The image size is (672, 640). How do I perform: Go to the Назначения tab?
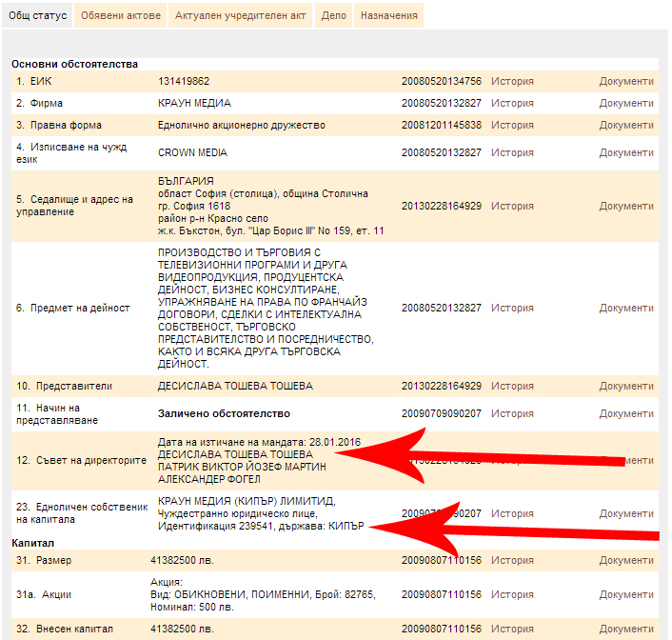tap(389, 16)
